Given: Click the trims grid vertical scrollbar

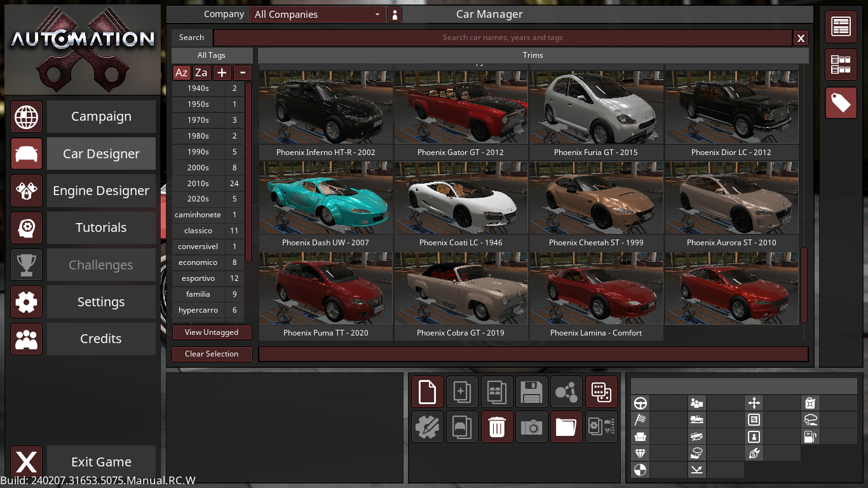Looking at the screenshot, I should [804, 285].
